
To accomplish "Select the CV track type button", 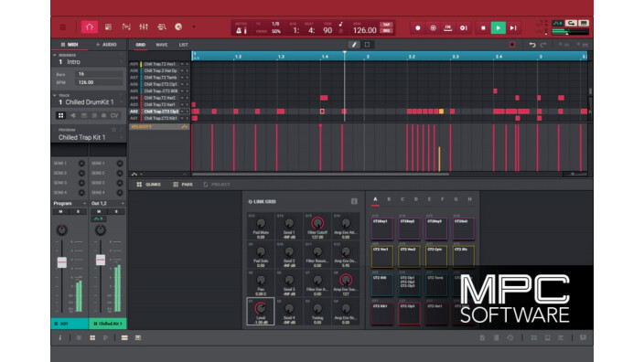I will coord(114,116).
